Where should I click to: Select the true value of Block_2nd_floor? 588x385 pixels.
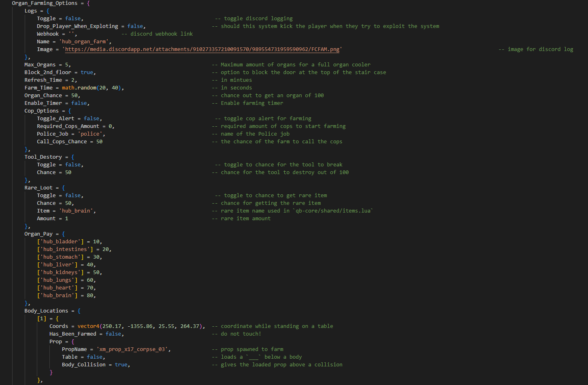click(87, 72)
